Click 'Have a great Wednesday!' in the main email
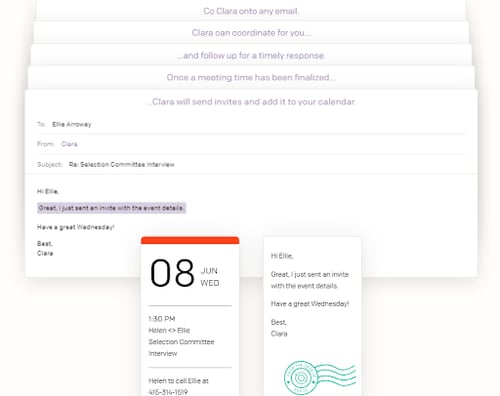500x396 pixels. 76,227
